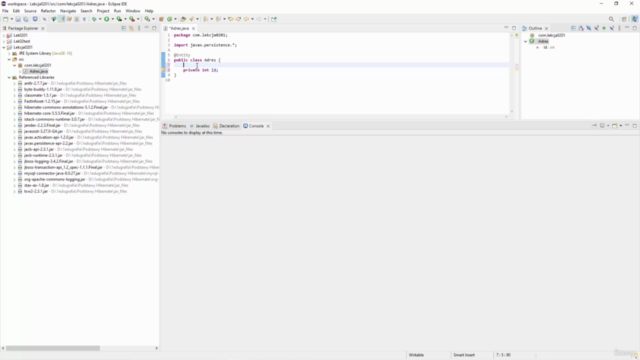The width and height of the screenshot is (640, 360).
Task: Toggle Link with Editor in Package Explorer
Action: pyautogui.click(x=131, y=28)
